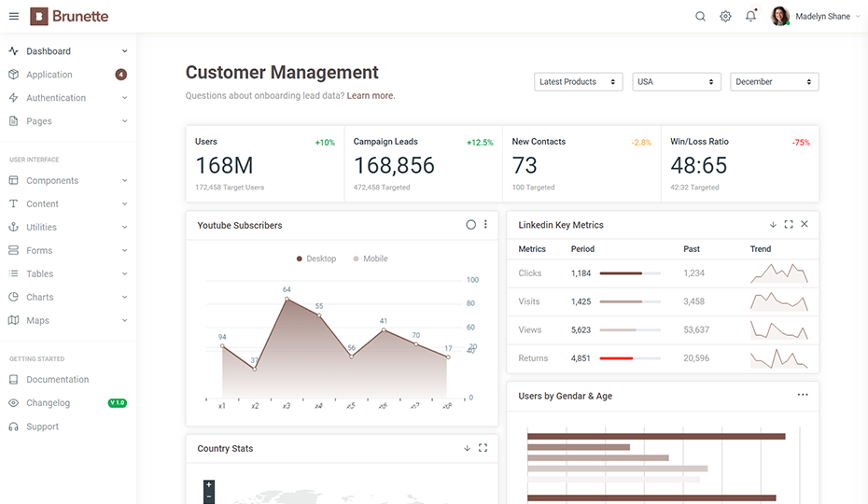Click the Youtube Subscribers refresh circle icon
Image resolution: width=868 pixels, height=504 pixels.
pyautogui.click(x=470, y=224)
